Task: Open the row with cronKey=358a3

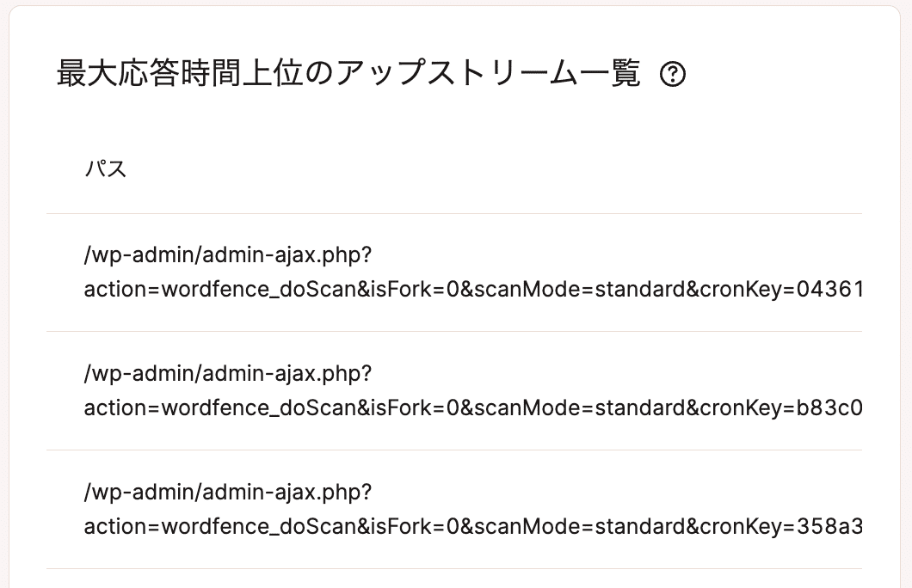Action: pyautogui.click(x=454, y=510)
